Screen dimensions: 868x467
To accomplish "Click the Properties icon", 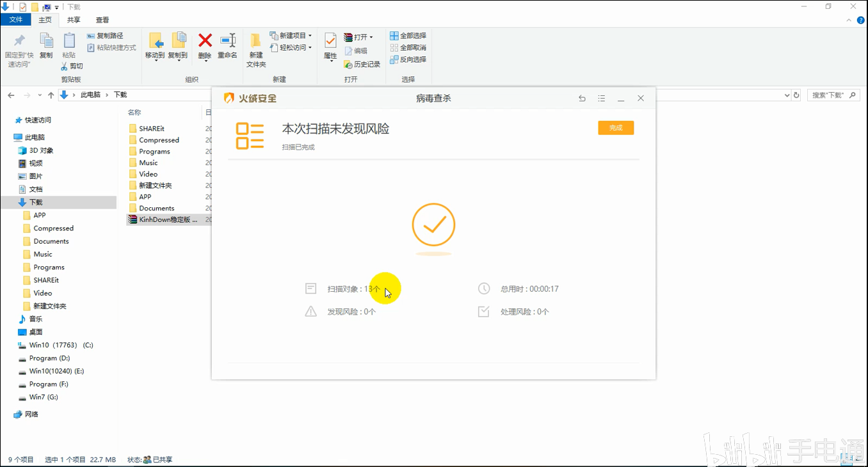I will (x=330, y=41).
